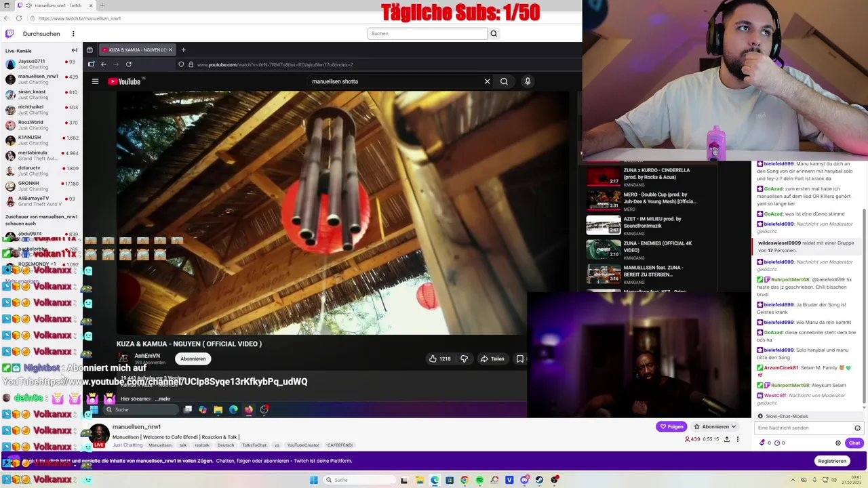The image size is (868, 488).
Task: Expand the Abonnieren dropdown on Twitch
Action: click(715, 426)
